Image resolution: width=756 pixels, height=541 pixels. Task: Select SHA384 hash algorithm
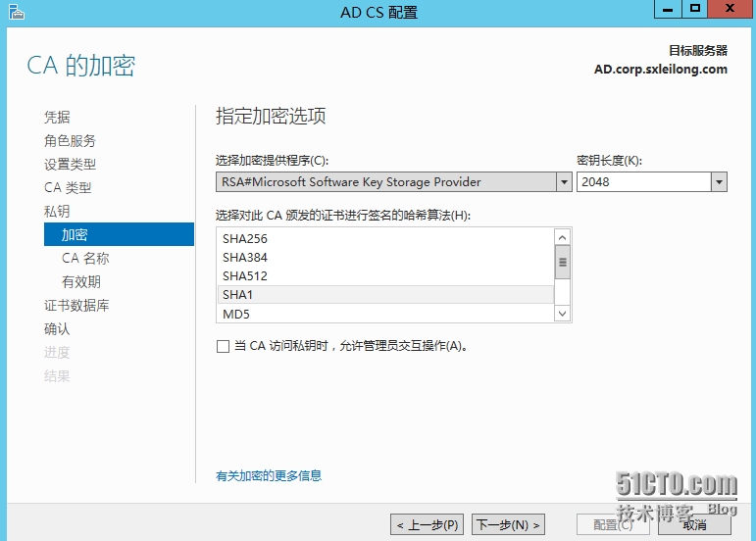385,257
